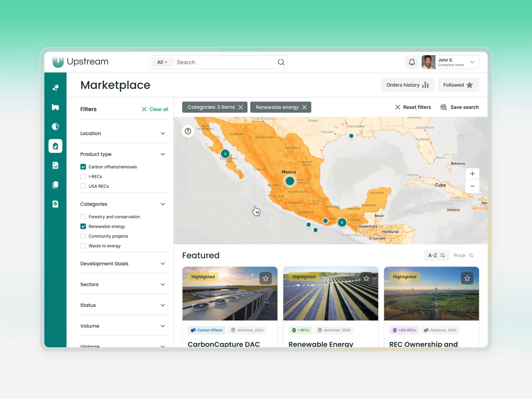Uncheck Renewable energy category
This screenshot has height=399, width=532.
tap(83, 226)
